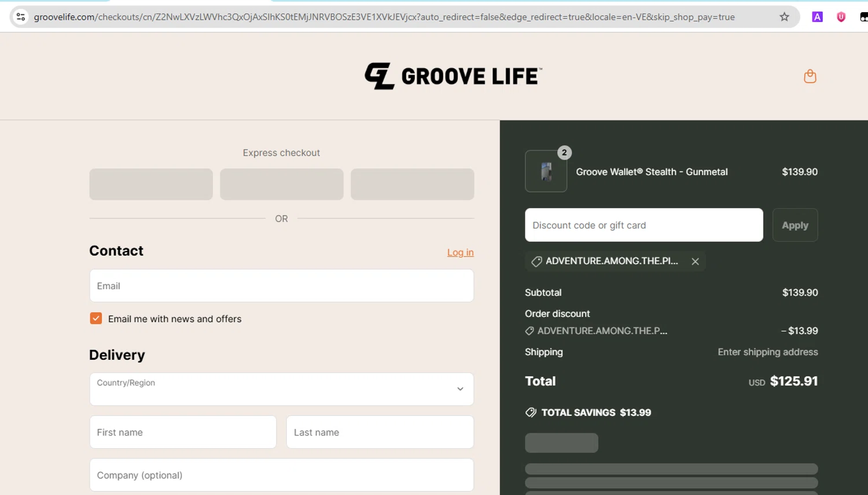Select the first express checkout button
868x495 pixels.
pyautogui.click(x=151, y=184)
